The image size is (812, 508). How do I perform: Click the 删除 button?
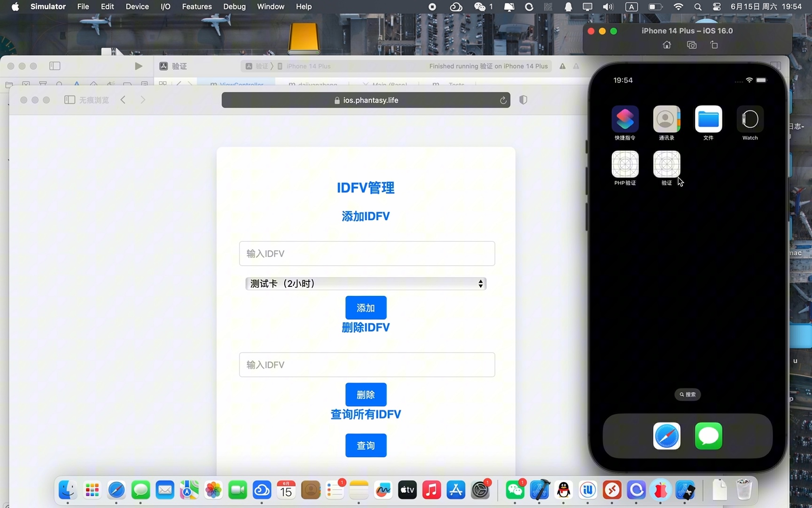coord(366,395)
